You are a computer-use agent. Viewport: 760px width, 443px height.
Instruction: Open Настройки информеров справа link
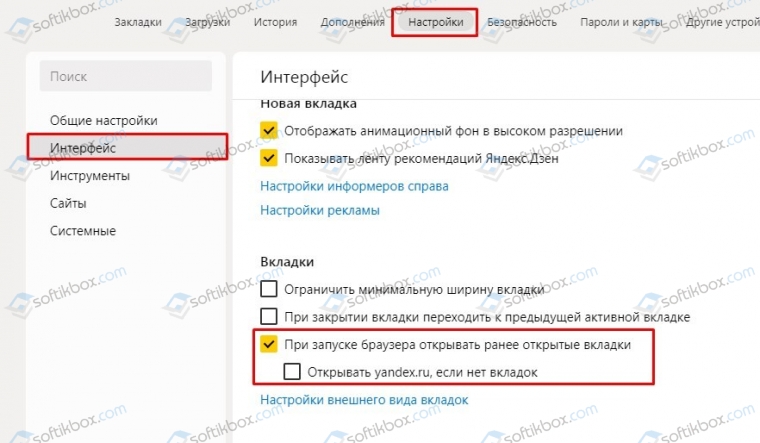tap(354, 186)
